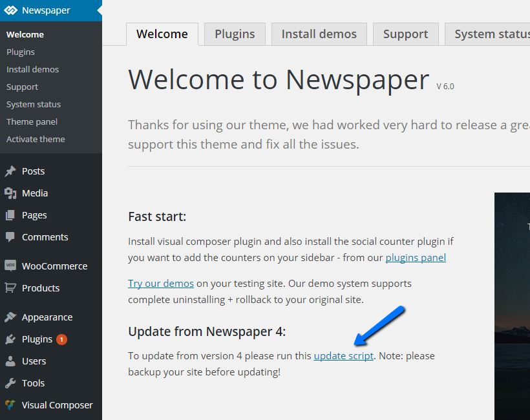Screen dimensions: 530x420
Task: Click the update script link
Action: 344,356
